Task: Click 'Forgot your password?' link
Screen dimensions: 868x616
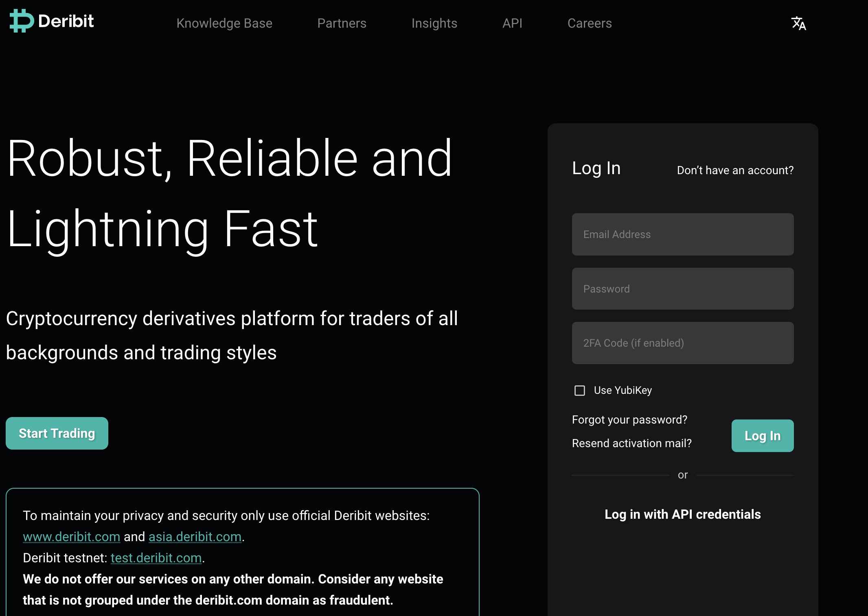Action: pos(629,419)
